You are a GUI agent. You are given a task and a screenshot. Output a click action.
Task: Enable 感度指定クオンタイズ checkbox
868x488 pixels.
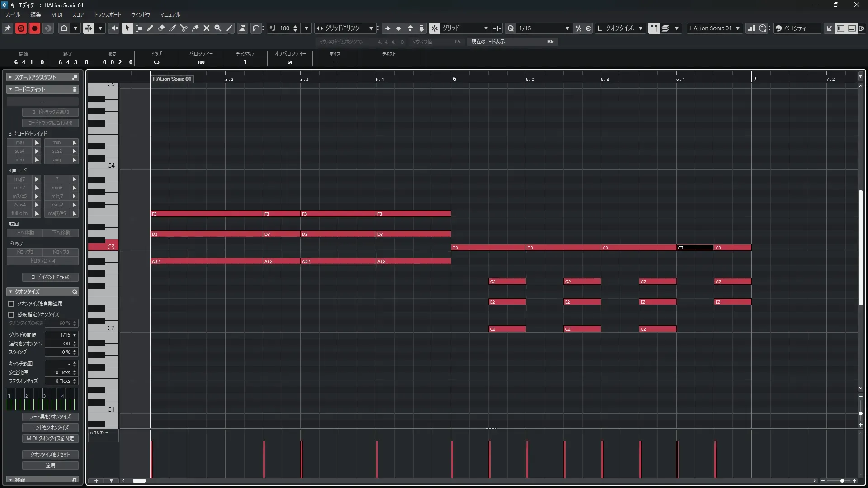coord(11,314)
